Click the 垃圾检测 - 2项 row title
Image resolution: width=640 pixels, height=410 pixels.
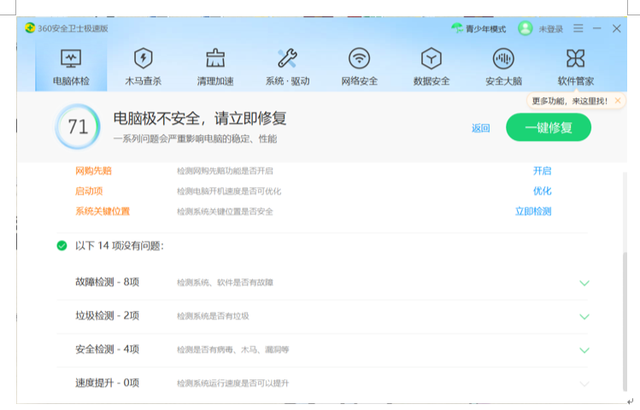coord(107,315)
